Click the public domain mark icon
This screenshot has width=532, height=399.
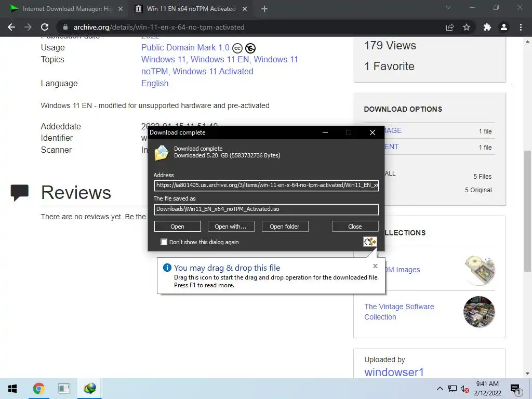click(250, 48)
